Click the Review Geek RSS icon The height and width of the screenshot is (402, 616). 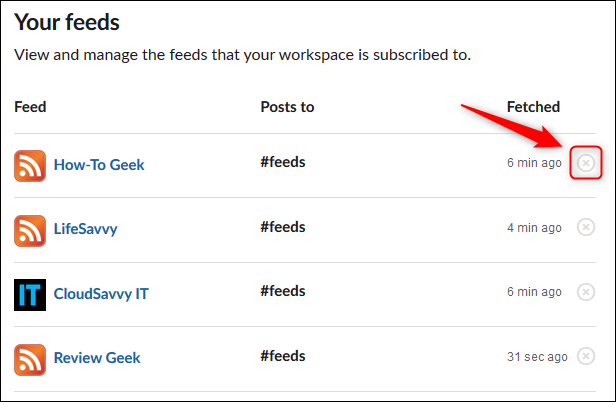30,357
